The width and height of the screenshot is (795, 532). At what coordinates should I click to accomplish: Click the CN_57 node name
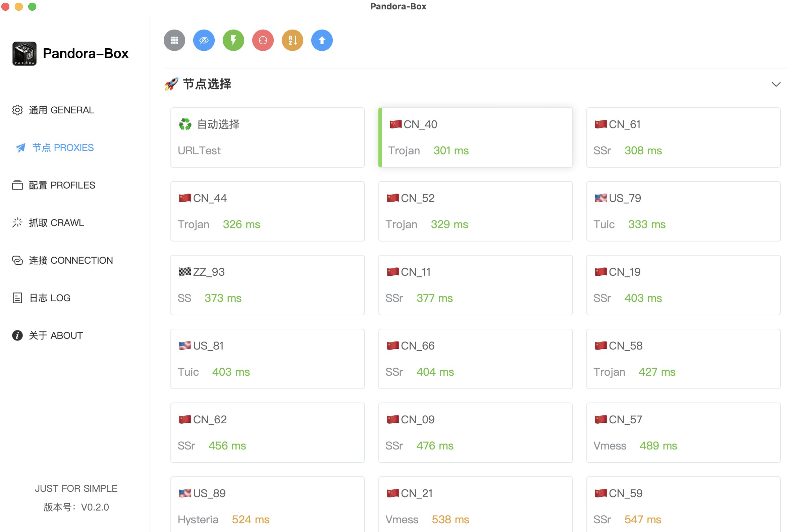[x=625, y=420]
